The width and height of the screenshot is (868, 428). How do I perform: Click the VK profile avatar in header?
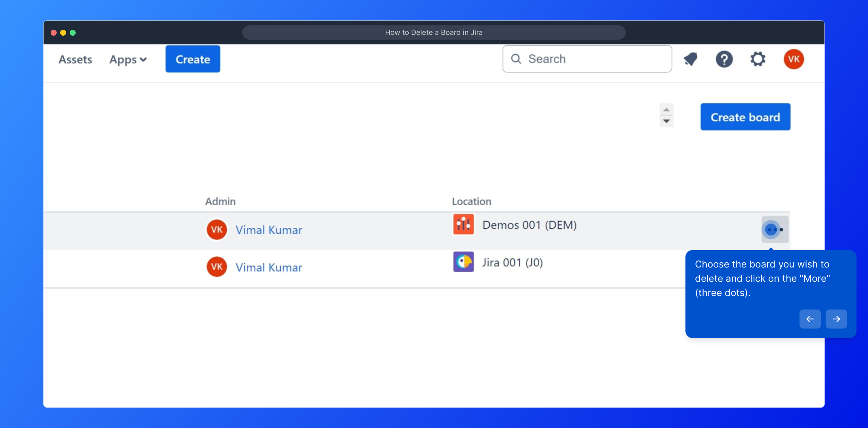(x=794, y=59)
